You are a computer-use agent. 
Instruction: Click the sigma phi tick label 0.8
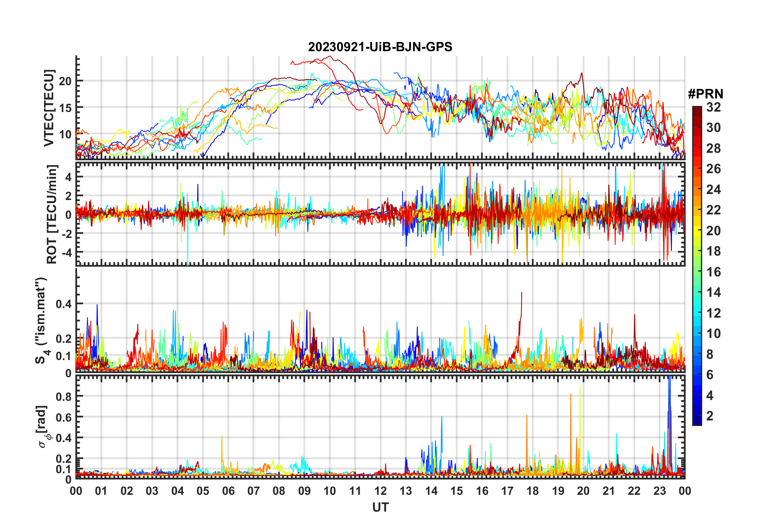click(x=64, y=396)
